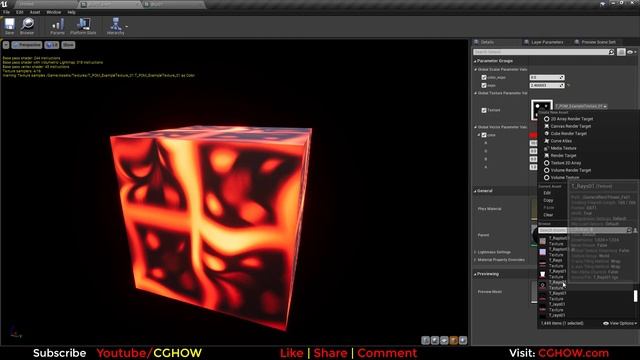Open the Hierarchy dropdown arrow
The image size is (640, 360).
click(127, 27)
